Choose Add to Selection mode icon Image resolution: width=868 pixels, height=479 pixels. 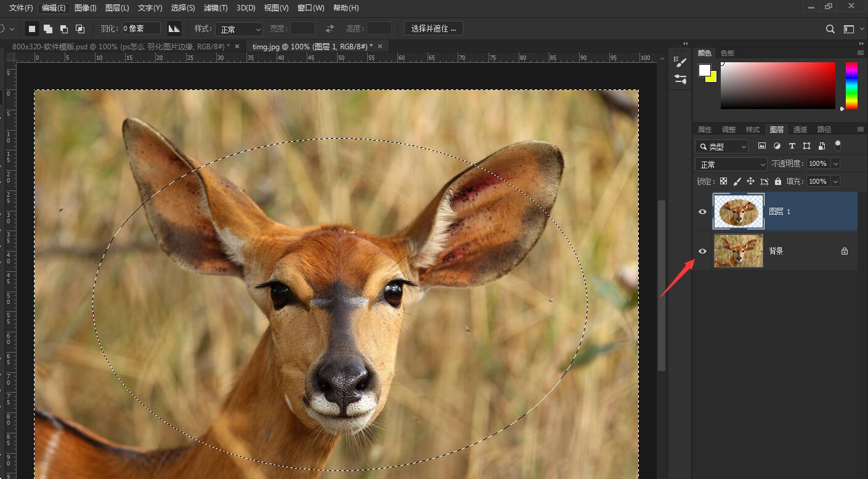[48, 29]
